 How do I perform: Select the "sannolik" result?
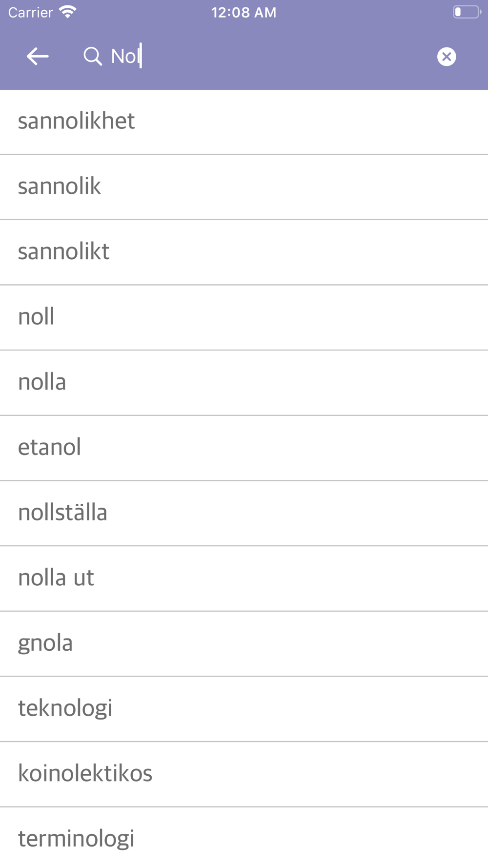point(244,187)
